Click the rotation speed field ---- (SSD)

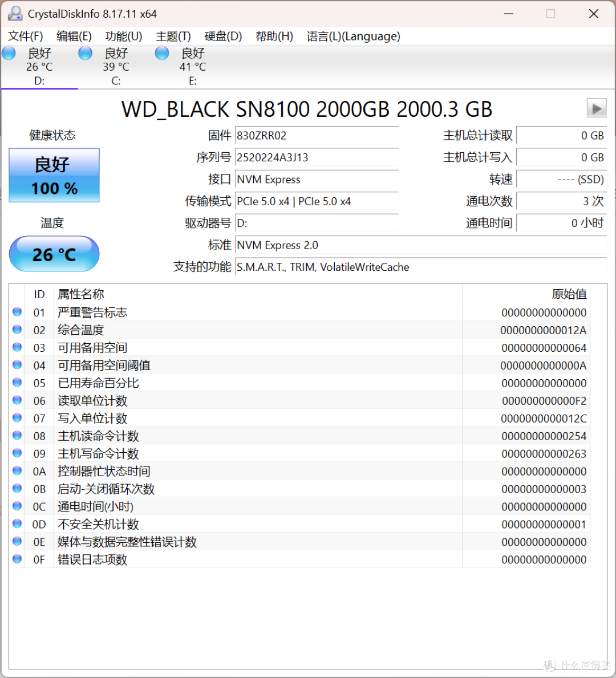[x=561, y=180]
